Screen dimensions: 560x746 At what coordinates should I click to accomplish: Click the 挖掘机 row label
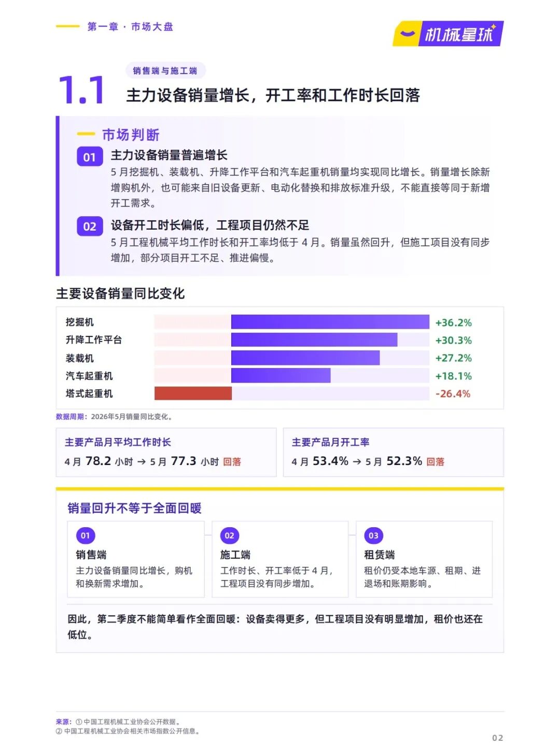click(79, 322)
